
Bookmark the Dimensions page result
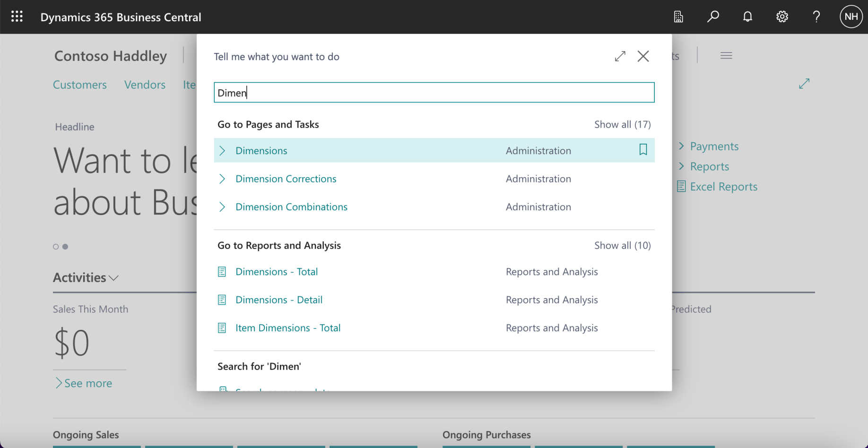[x=643, y=150]
